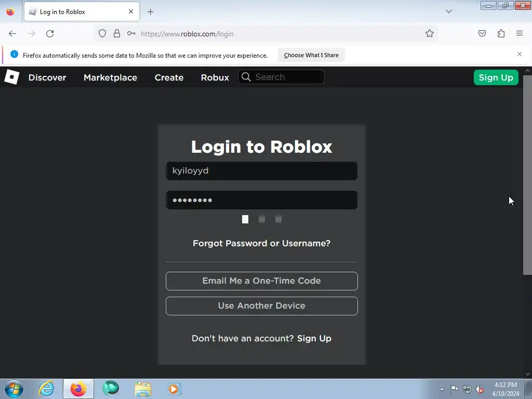Click the username field containing kyiloyyd

[262, 170]
